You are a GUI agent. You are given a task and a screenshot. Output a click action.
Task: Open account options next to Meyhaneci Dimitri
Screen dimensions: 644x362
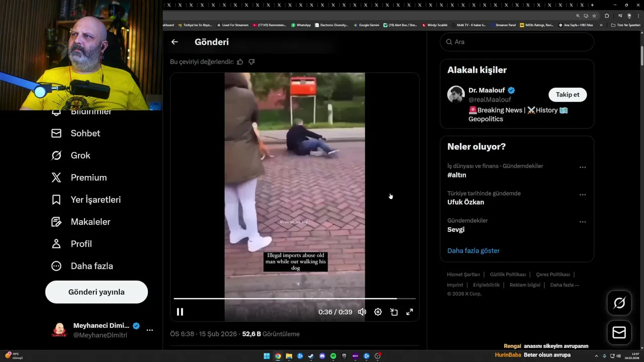[x=149, y=330]
